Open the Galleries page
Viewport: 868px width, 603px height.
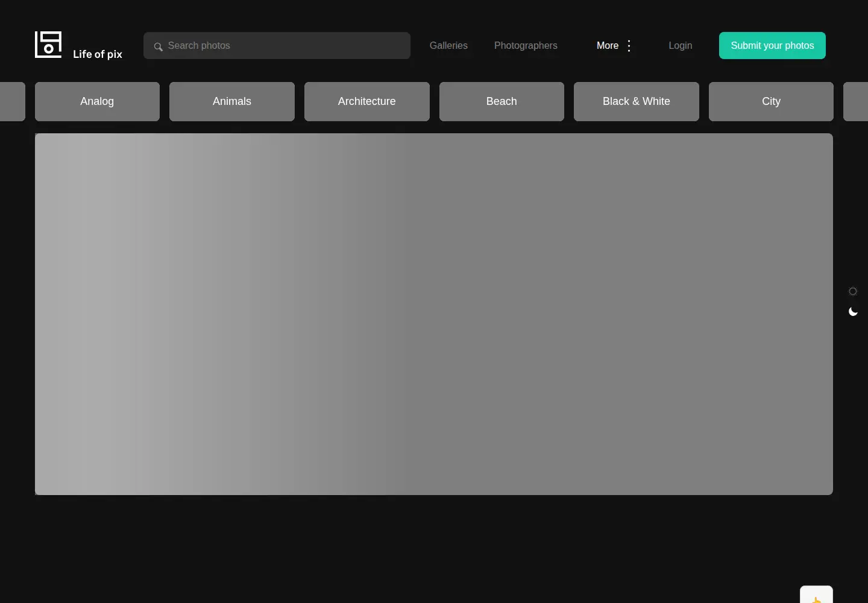pyautogui.click(x=448, y=46)
